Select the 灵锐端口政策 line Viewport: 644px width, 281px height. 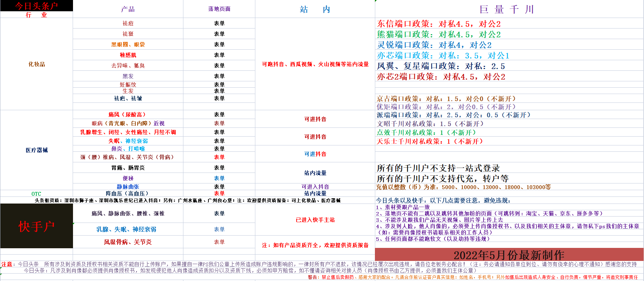click(x=434, y=45)
